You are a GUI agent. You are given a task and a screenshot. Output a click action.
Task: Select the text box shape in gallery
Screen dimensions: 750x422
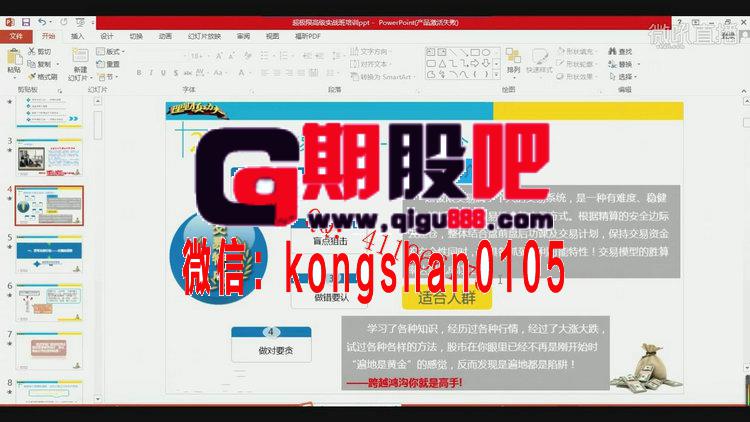pyautogui.click(x=431, y=52)
